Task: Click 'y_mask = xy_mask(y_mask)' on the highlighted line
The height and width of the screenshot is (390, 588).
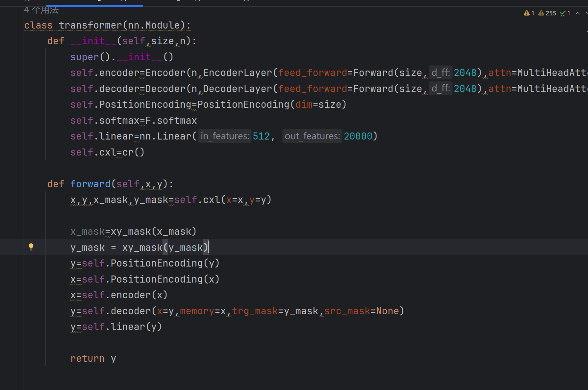Action: (139, 248)
